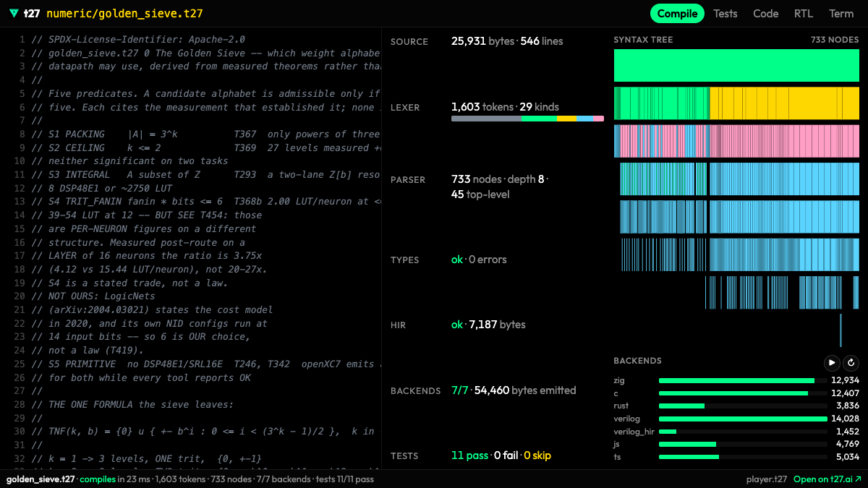Screen dimensions: 868x488
Task: Click the lexer token kinds color bar
Action: (527, 119)
